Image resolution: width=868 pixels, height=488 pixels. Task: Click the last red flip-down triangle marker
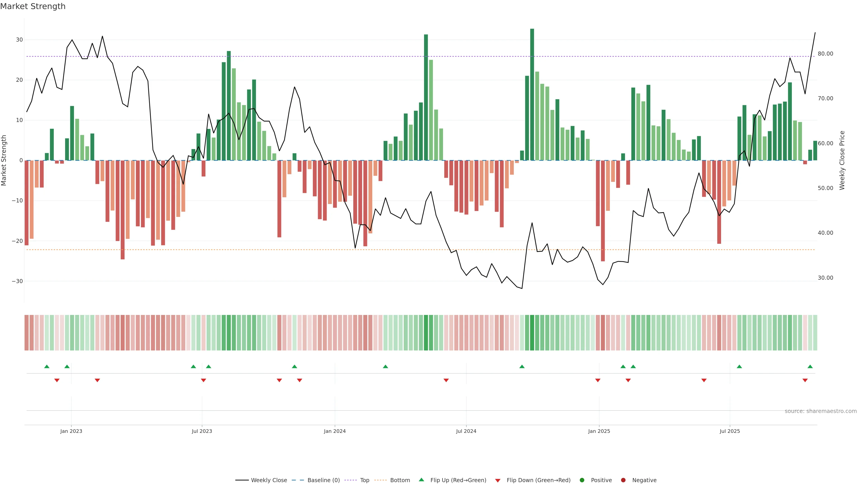click(x=805, y=380)
